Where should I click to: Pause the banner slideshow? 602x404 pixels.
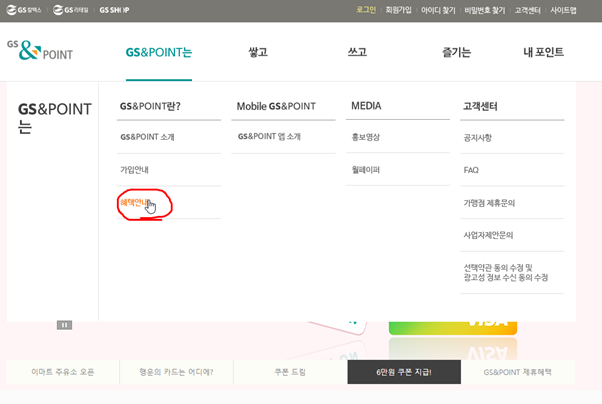coord(64,325)
